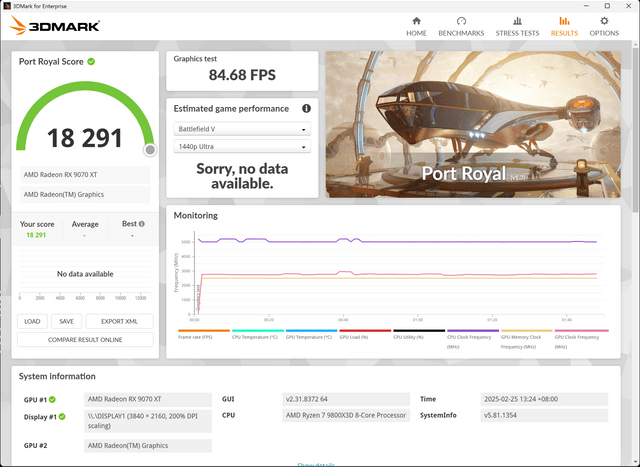Open the Stress Tests icon
Image resolution: width=640 pixels, height=467 pixels.
click(x=517, y=21)
